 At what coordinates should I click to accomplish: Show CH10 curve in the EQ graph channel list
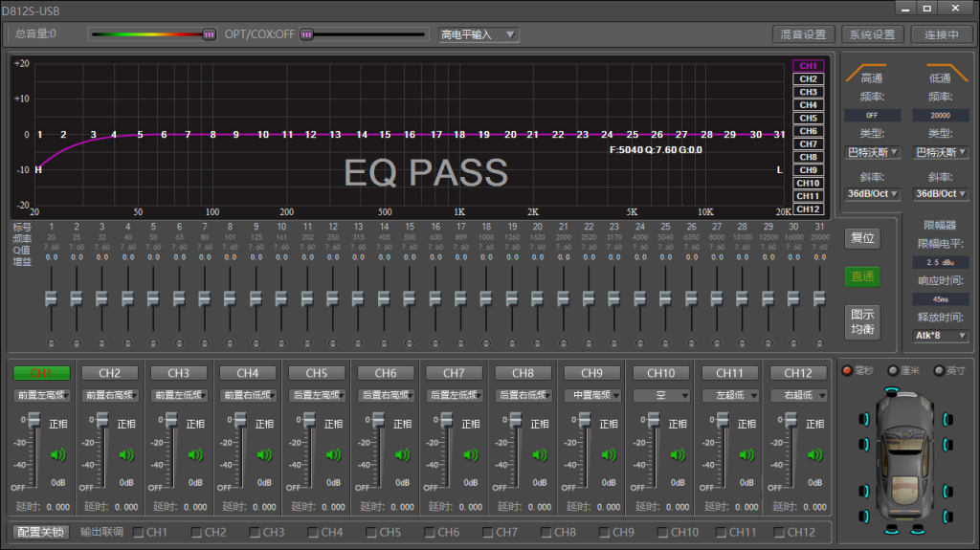pos(808,183)
